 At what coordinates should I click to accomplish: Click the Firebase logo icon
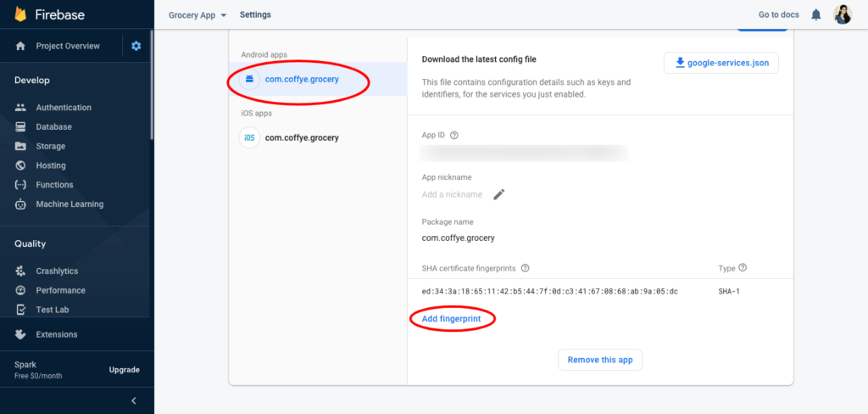click(20, 14)
